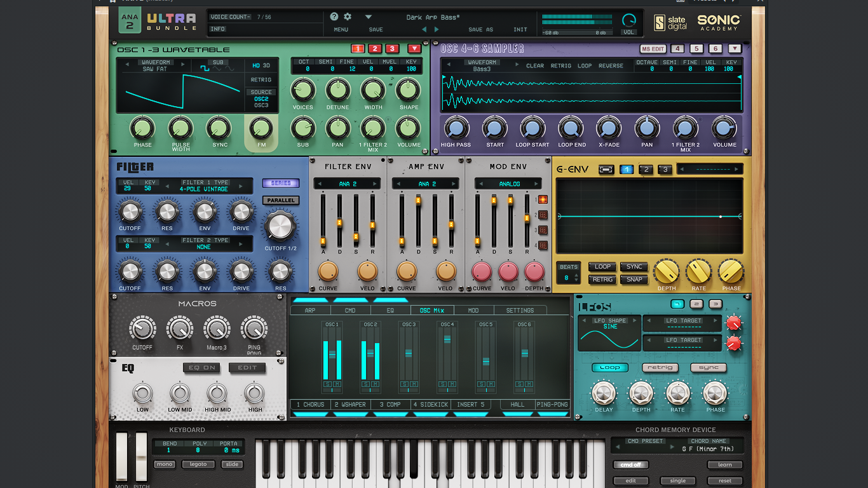Mute OSC2 channel in mixer
868x488 pixels.
[x=376, y=384]
